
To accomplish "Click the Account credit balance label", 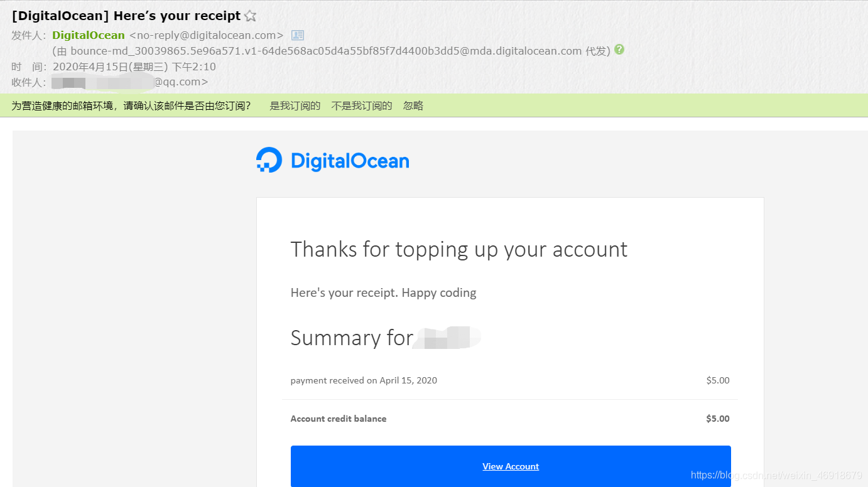I will [339, 419].
